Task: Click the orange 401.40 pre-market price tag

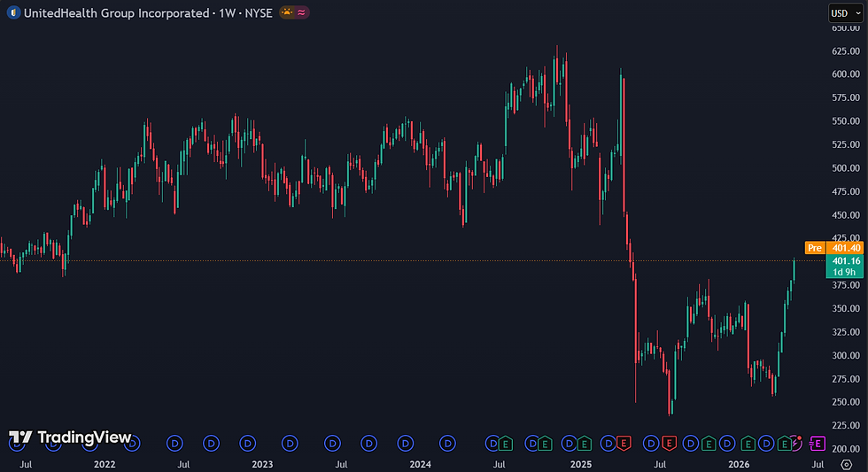Action: (x=846, y=248)
